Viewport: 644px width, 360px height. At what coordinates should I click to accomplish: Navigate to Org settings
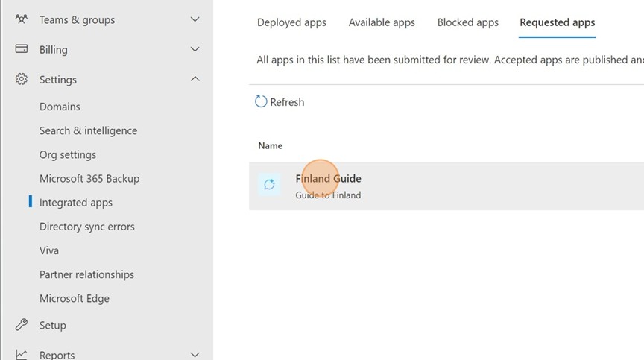point(68,154)
